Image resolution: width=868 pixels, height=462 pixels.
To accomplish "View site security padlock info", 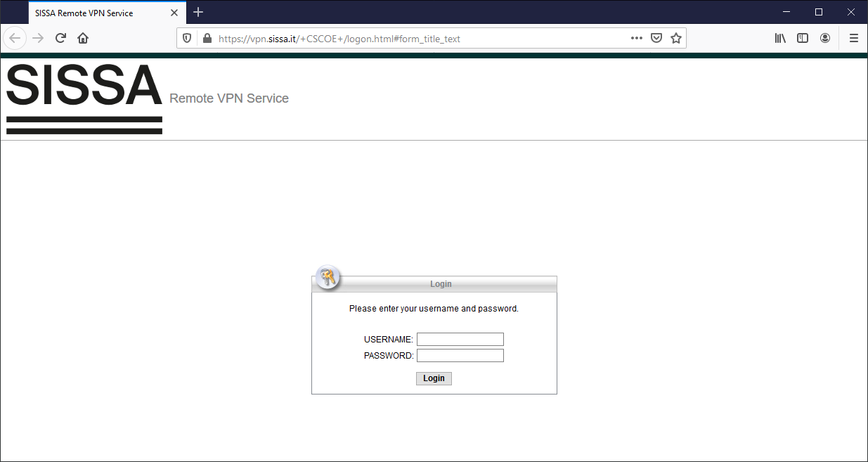I will pyautogui.click(x=207, y=39).
